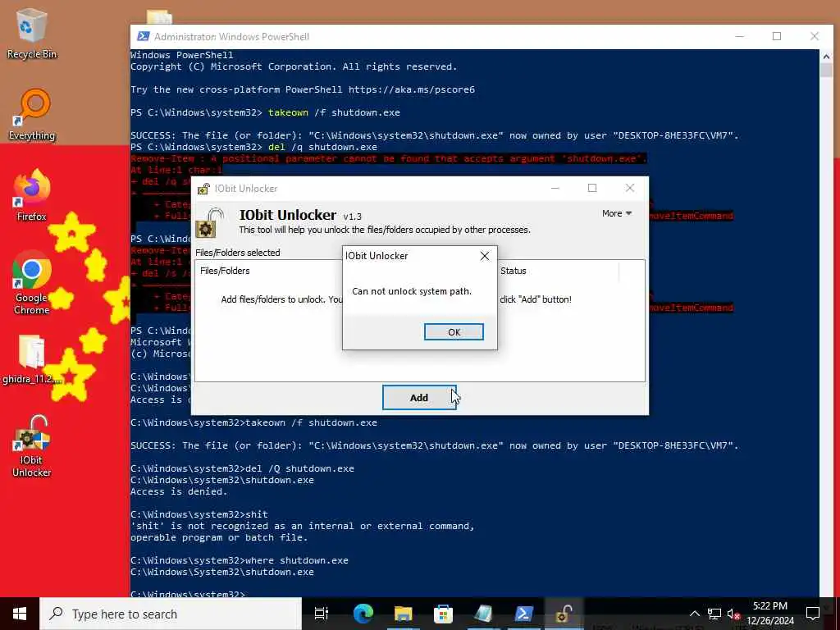
Task: Open the ghidra_11.2 folder icon
Action: (32, 359)
